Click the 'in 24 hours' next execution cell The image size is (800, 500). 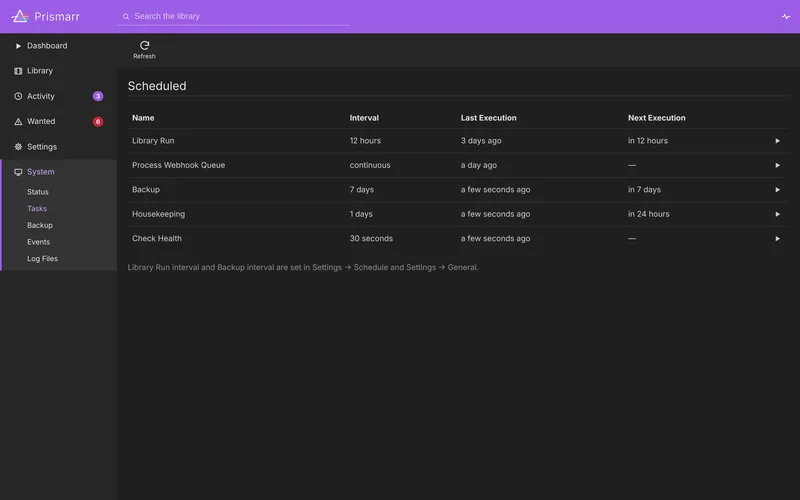pos(649,214)
